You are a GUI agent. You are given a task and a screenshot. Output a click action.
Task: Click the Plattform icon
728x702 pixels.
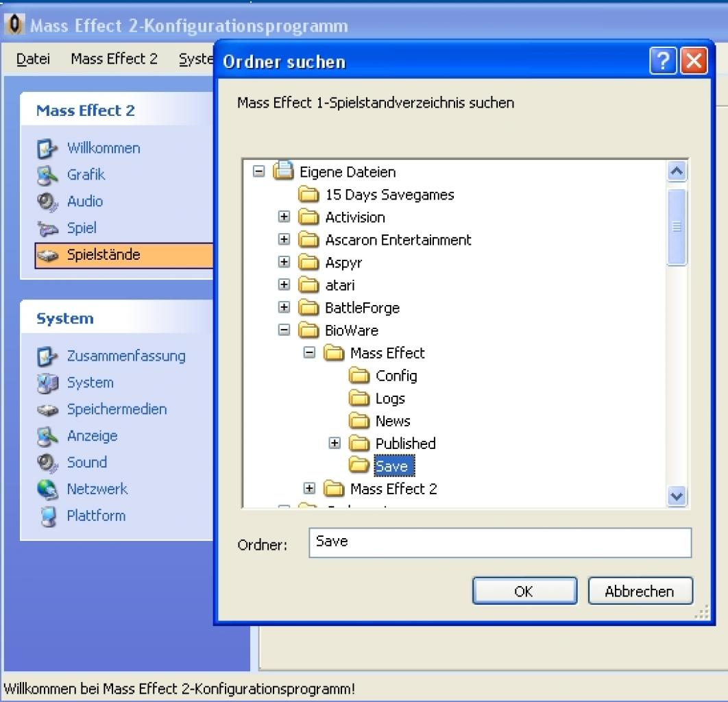point(47,516)
